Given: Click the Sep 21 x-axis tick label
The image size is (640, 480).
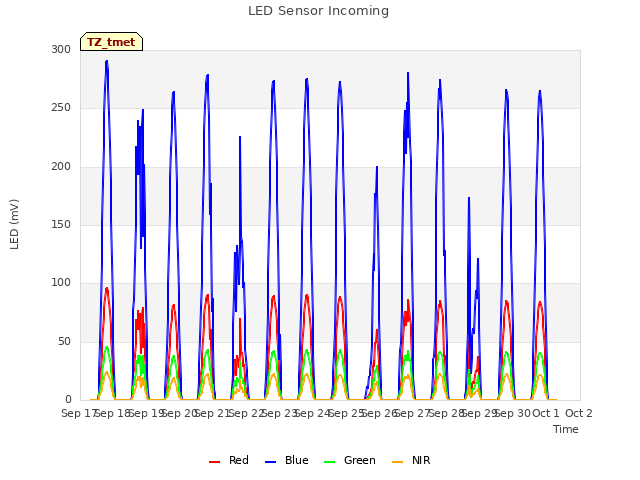Looking at the screenshot, I should [212, 413].
